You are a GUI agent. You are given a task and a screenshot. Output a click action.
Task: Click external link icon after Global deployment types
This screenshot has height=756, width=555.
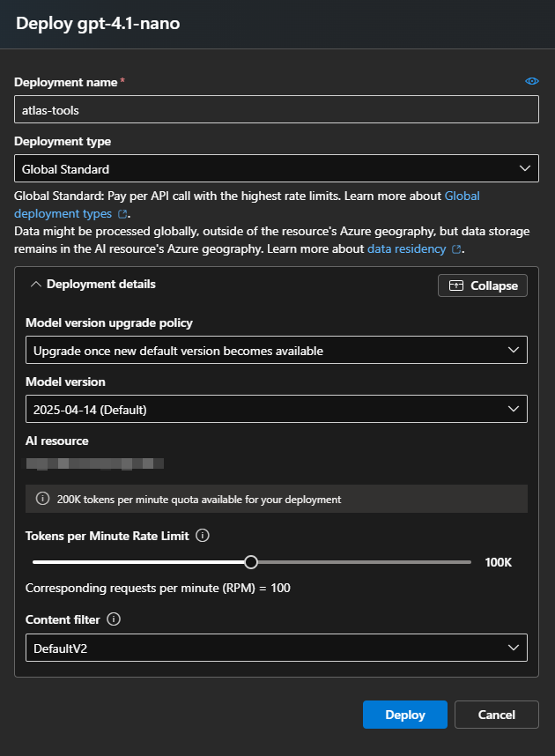coord(122,213)
